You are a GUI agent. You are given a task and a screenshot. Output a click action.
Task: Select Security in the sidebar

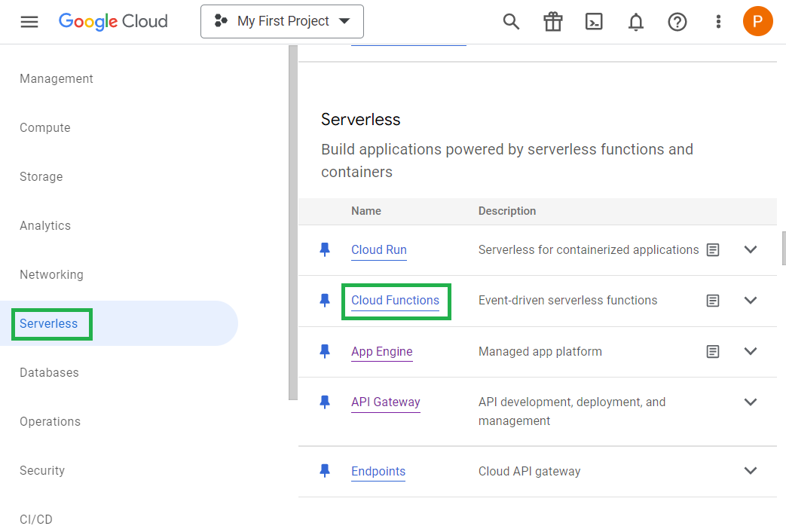click(42, 470)
